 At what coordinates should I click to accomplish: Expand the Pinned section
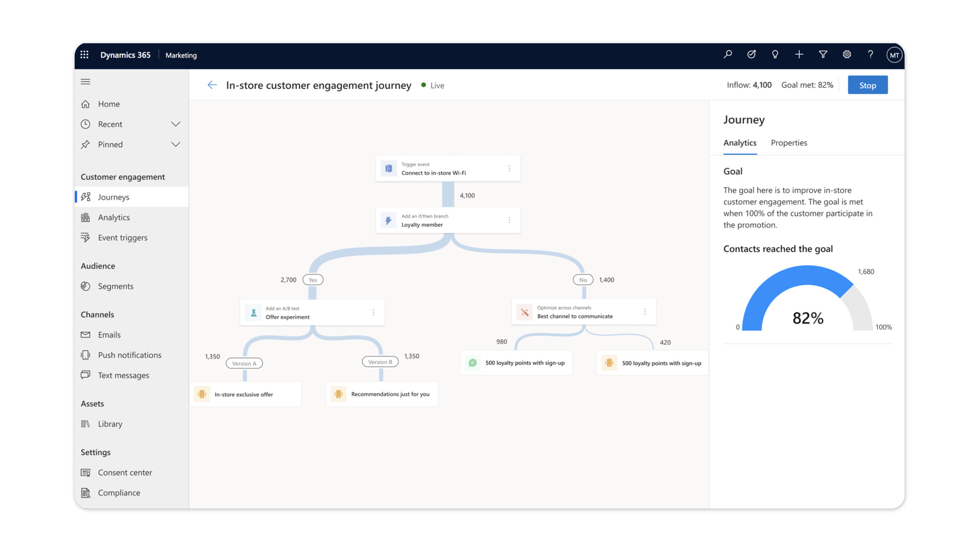coord(176,144)
